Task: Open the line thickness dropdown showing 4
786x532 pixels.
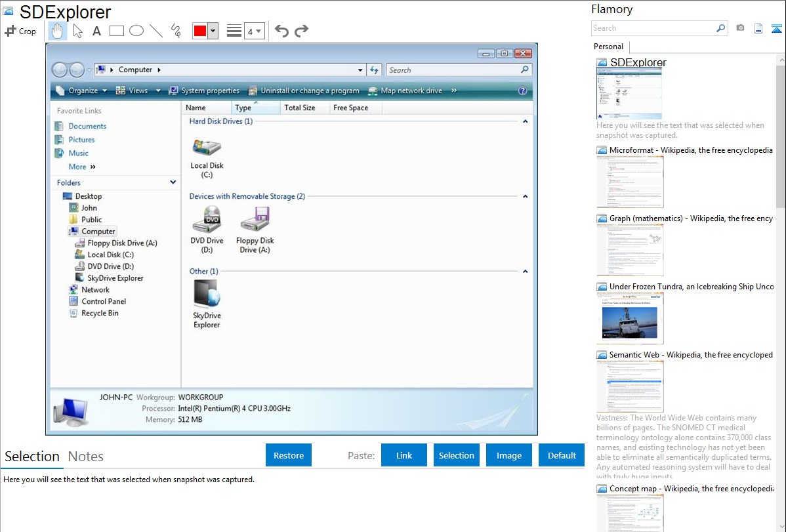Action: pos(254,31)
